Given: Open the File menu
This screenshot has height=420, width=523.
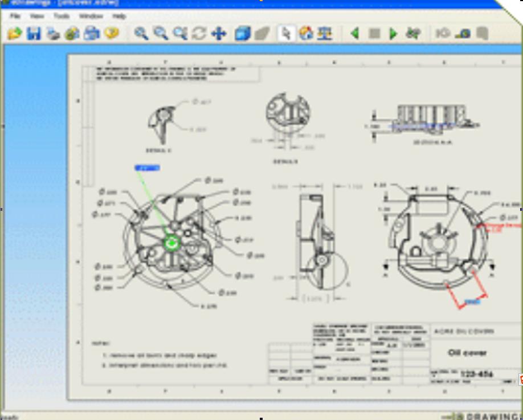Looking at the screenshot, I should pyautogui.click(x=15, y=16).
